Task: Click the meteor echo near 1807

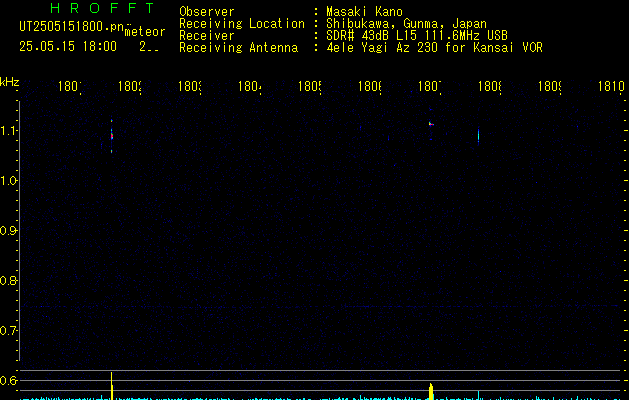Action: click(431, 124)
